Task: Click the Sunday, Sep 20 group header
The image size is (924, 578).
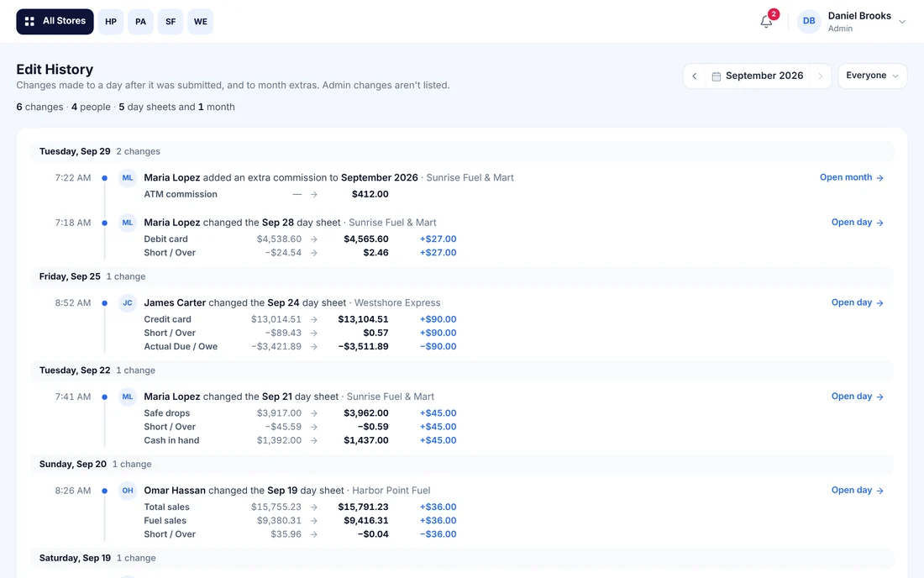Action: pos(462,464)
